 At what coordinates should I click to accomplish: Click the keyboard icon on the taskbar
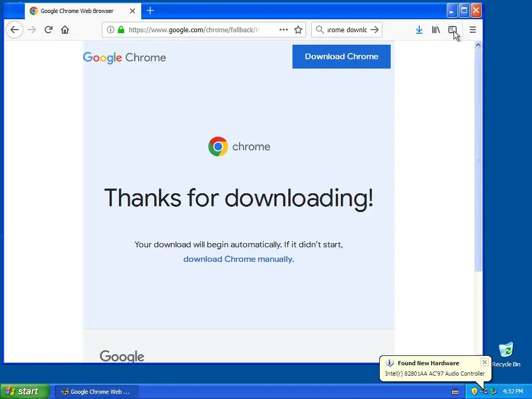pos(455,392)
